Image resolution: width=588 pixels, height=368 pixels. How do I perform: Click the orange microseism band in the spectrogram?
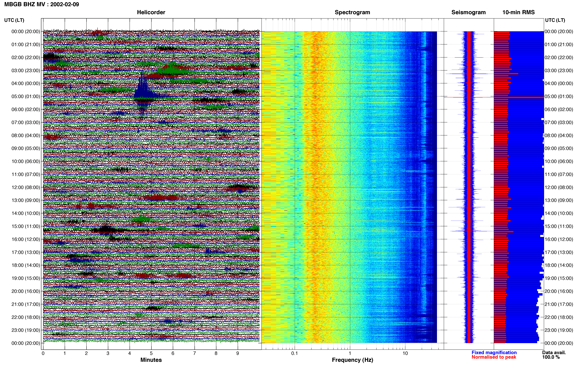[315, 187]
